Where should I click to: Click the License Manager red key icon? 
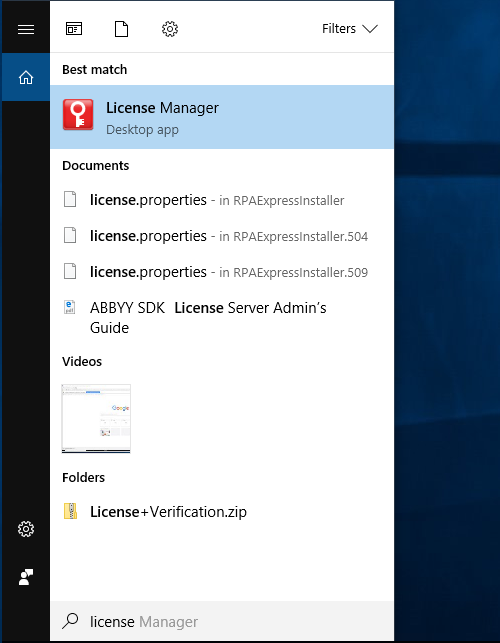pos(78,115)
